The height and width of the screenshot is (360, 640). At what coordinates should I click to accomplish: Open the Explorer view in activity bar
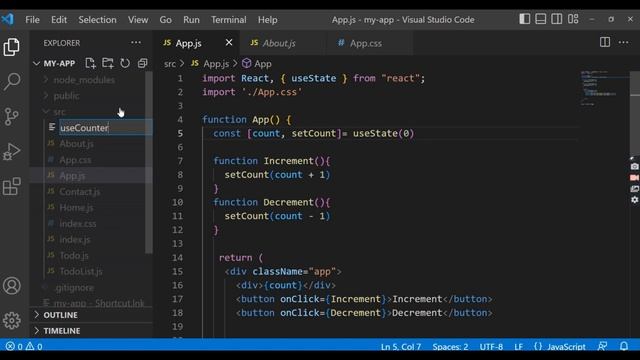click(x=11, y=47)
